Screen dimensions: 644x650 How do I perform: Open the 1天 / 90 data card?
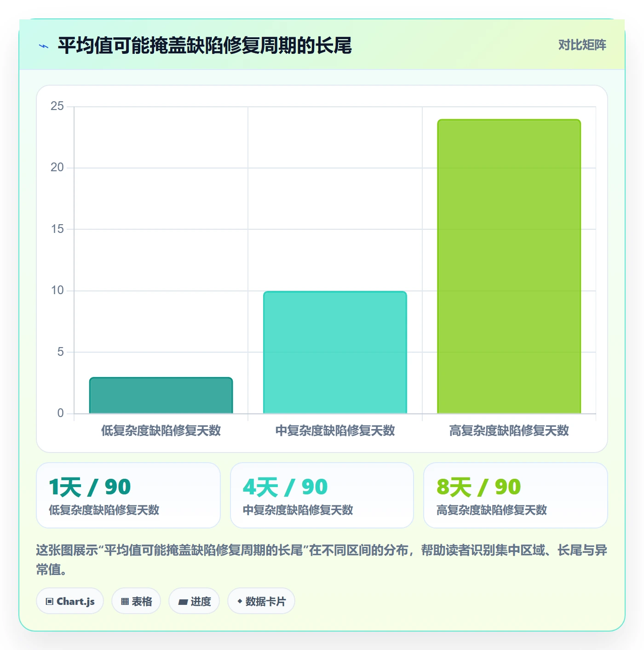click(x=128, y=495)
